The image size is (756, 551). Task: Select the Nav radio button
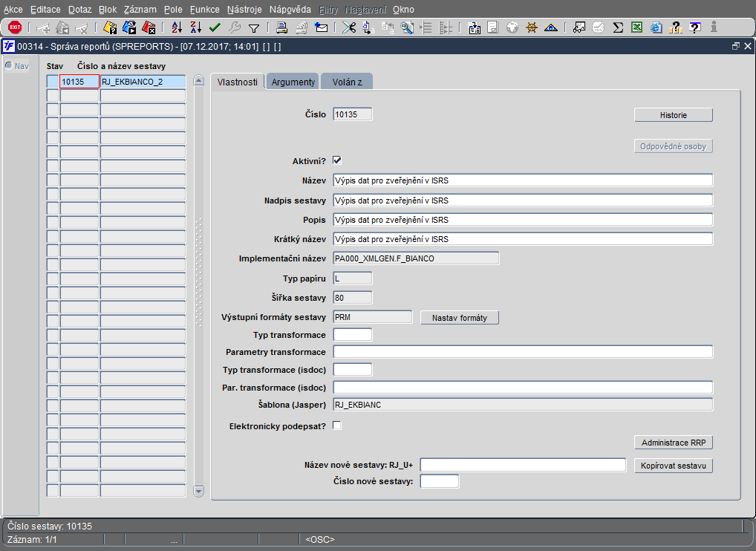[x=9, y=65]
